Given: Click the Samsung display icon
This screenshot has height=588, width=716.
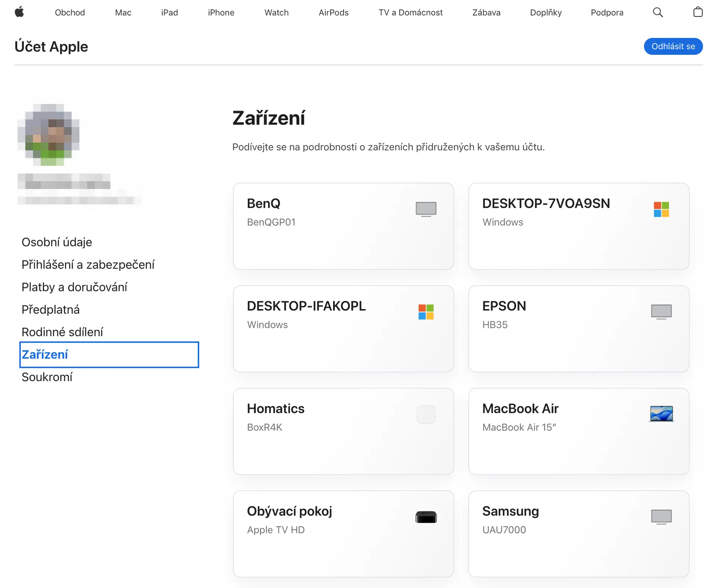Looking at the screenshot, I should click(661, 517).
